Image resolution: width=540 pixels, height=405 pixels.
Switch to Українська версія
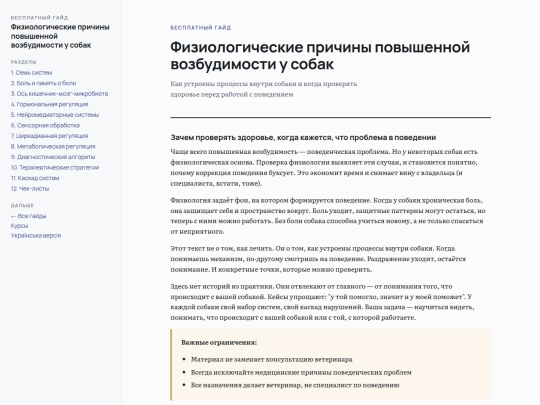pos(36,236)
